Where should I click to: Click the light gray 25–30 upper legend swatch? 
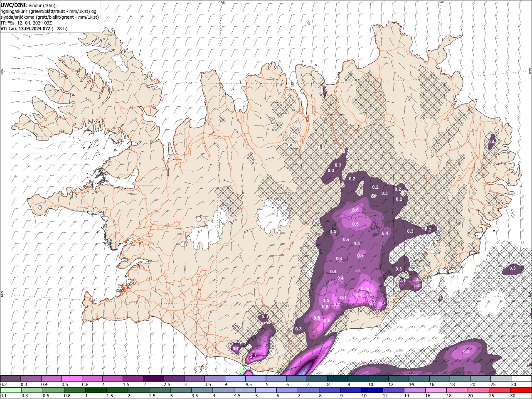500,379
